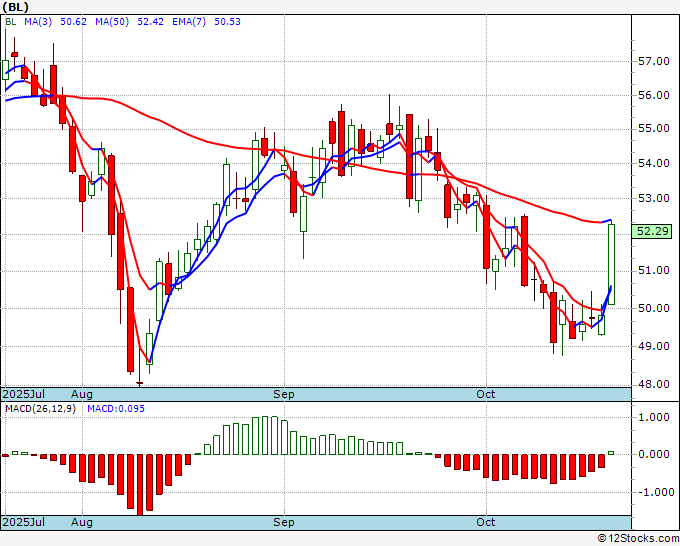Click the 54.00 price axis label
Image resolution: width=680 pixels, height=546 pixels.
pyautogui.click(x=654, y=163)
